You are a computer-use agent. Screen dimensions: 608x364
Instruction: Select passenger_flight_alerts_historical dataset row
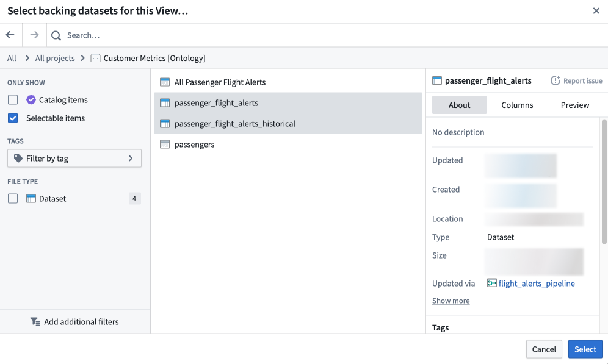(288, 124)
